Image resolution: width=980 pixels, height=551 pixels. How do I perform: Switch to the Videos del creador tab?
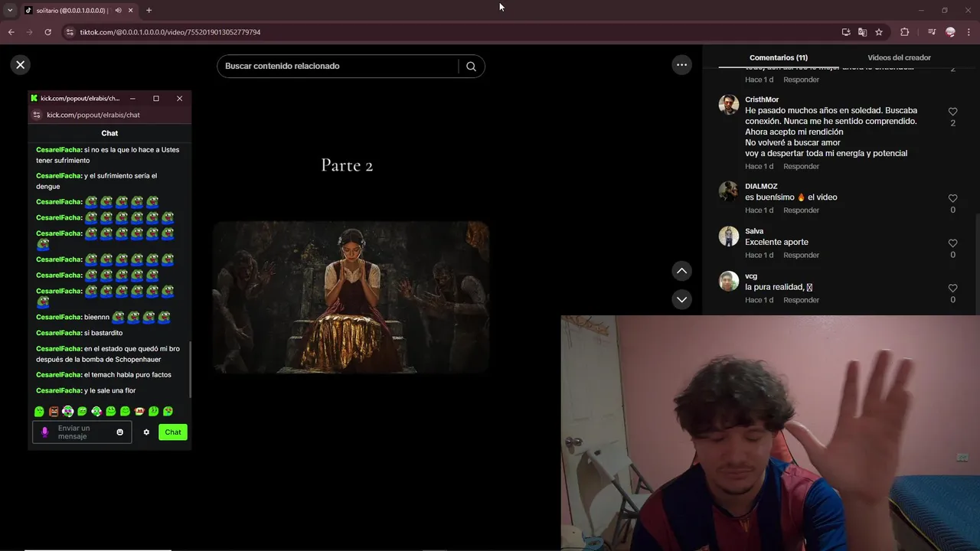(x=899, y=57)
